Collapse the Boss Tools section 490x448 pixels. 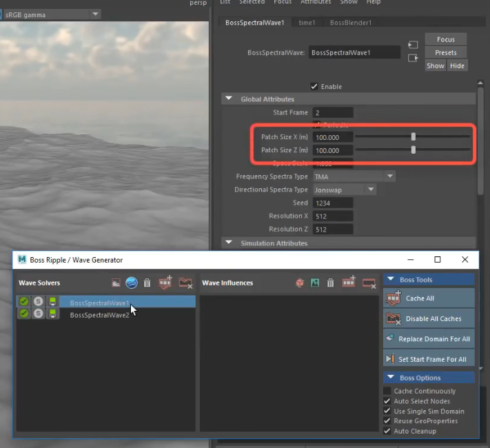tap(390, 279)
